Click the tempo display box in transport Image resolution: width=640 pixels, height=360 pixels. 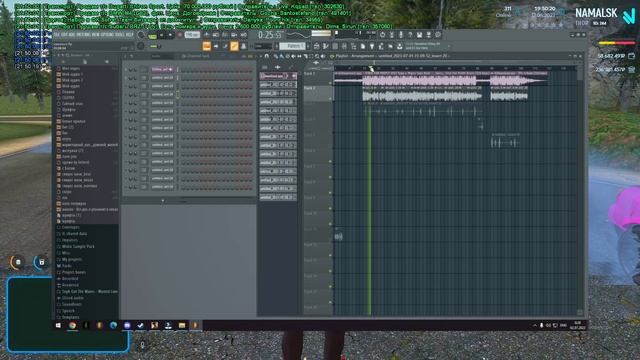192,36
